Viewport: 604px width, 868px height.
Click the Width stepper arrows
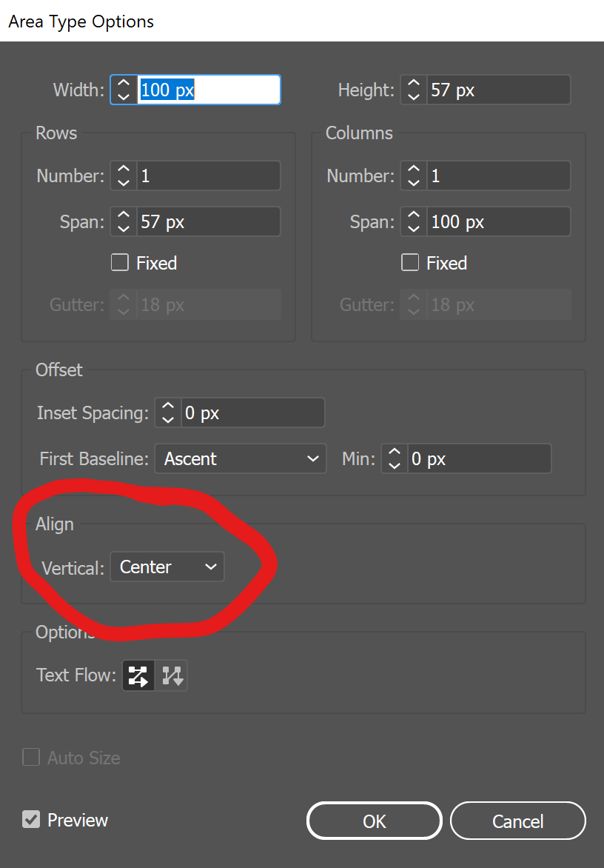(124, 90)
